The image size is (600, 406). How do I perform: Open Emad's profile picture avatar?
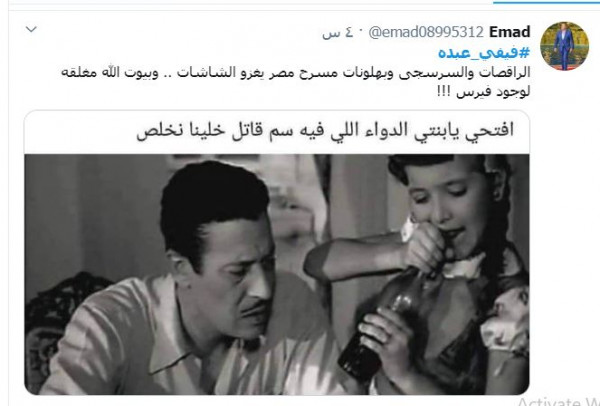(564, 46)
